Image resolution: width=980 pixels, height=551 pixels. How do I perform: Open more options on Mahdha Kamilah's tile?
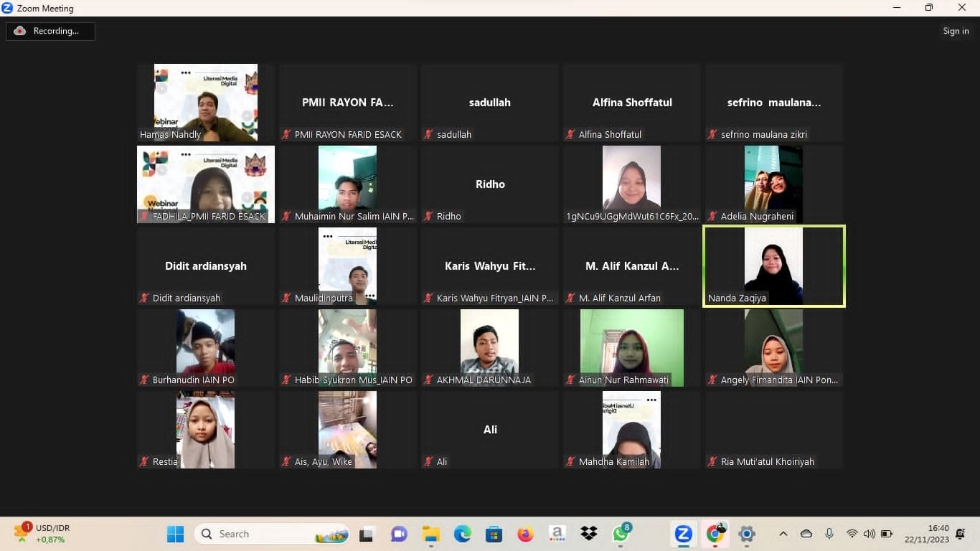tap(651, 400)
